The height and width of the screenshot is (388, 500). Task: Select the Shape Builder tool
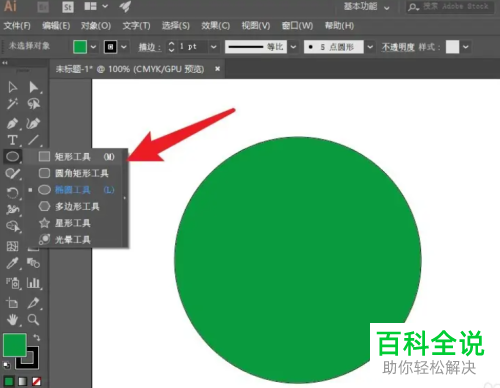coord(13,226)
